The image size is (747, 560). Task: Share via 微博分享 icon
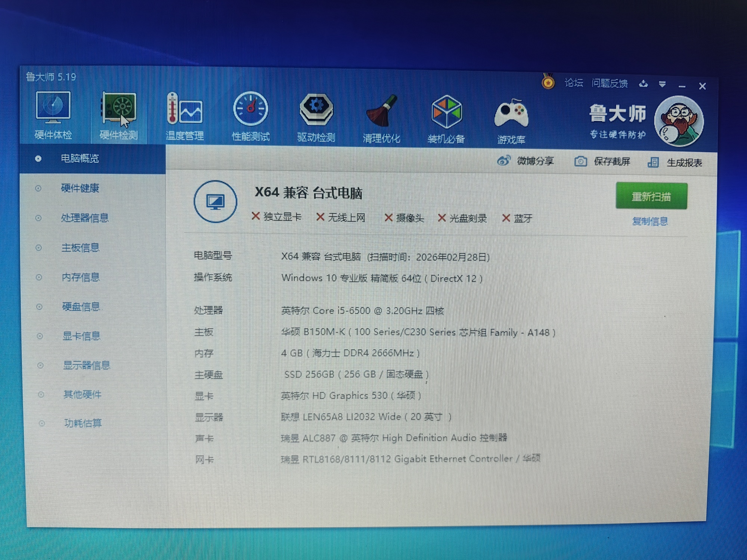coord(503,161)
